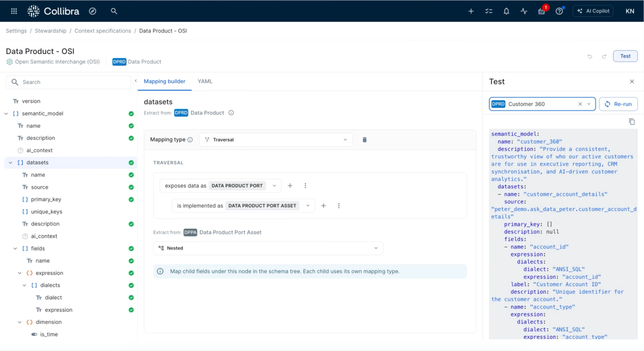Open global search in top bar
This screenshot has height=351, width=644.
click(114, 11)
